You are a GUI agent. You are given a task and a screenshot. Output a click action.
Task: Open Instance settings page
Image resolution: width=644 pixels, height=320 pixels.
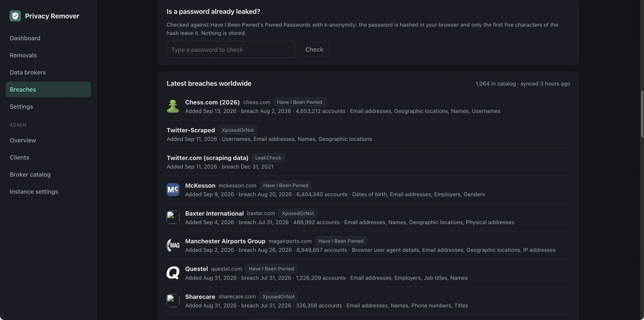point(48,192)
